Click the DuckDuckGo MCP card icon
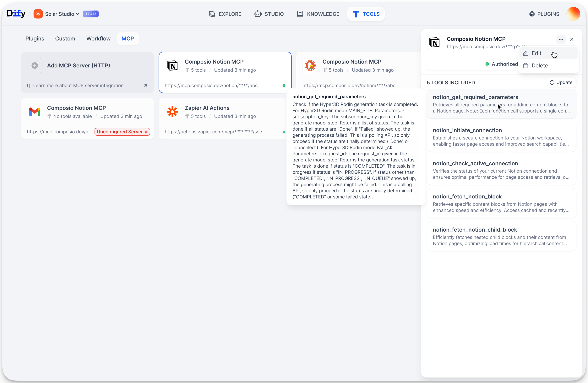The width and height of the screenshot is (588, 383). [310, 65]
